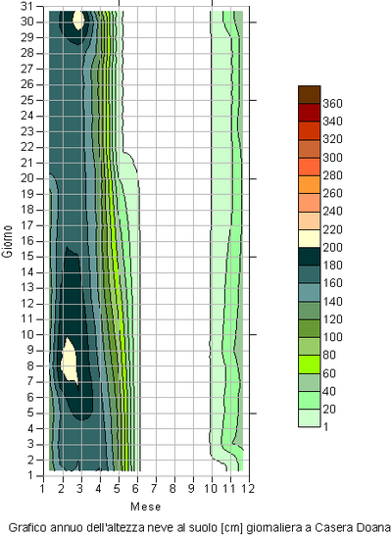Click x-axis month label 1
Screen dimensions: 392x535
(43, 489)
